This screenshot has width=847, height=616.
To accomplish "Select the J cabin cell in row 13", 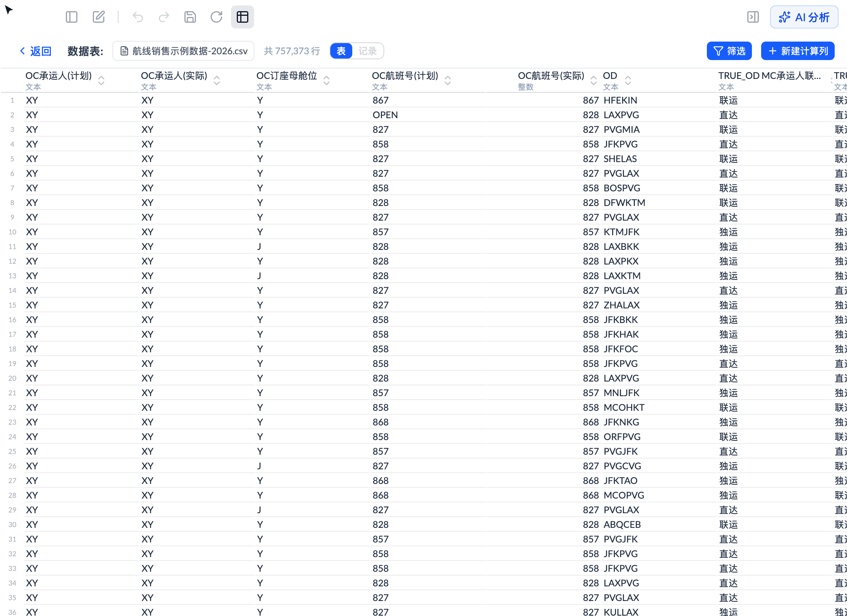I will click(x=312, y=276).
